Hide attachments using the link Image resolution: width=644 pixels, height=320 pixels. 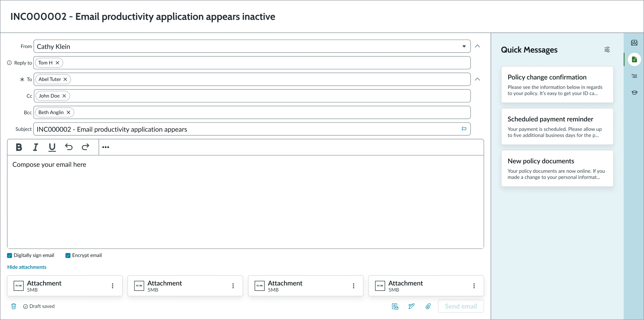[x=27, y=267]
